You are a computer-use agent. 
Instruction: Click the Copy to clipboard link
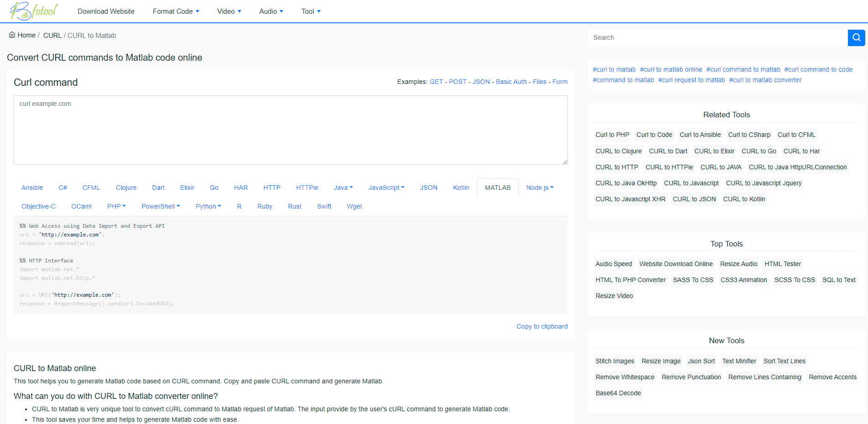coord(542,326)
